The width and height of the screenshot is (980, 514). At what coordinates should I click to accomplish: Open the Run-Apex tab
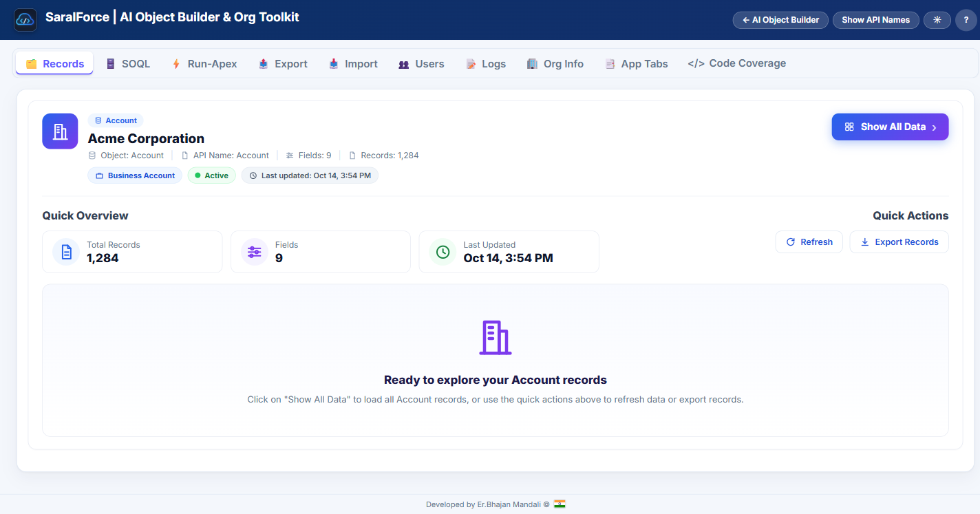204,63
